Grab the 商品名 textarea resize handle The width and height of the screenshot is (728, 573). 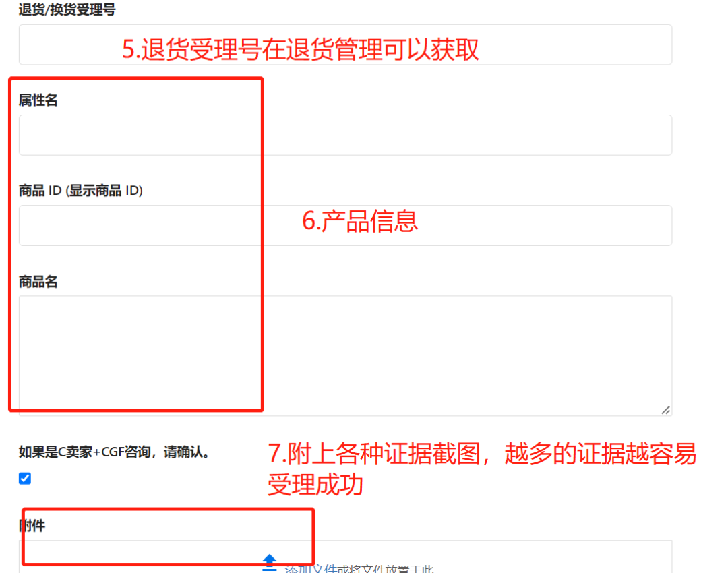tap(666, 410)
